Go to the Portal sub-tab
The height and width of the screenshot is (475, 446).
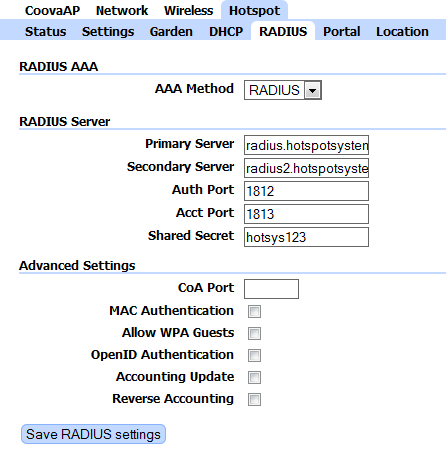342,32
